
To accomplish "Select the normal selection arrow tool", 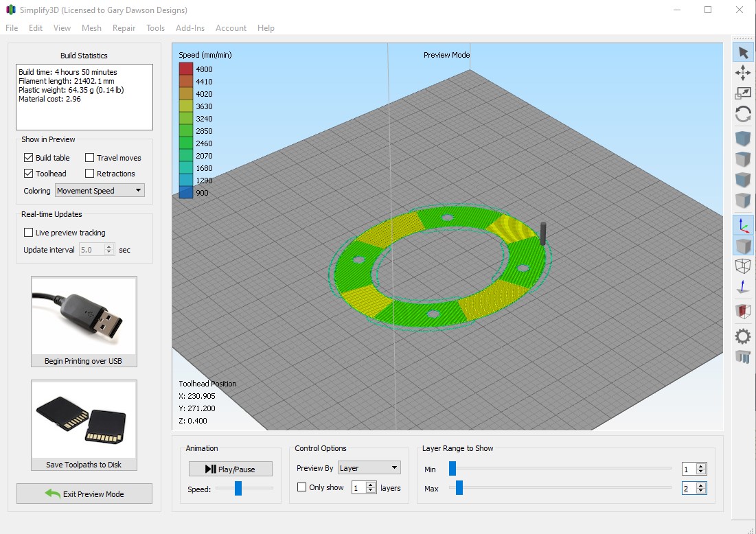I will pos(743,53).
